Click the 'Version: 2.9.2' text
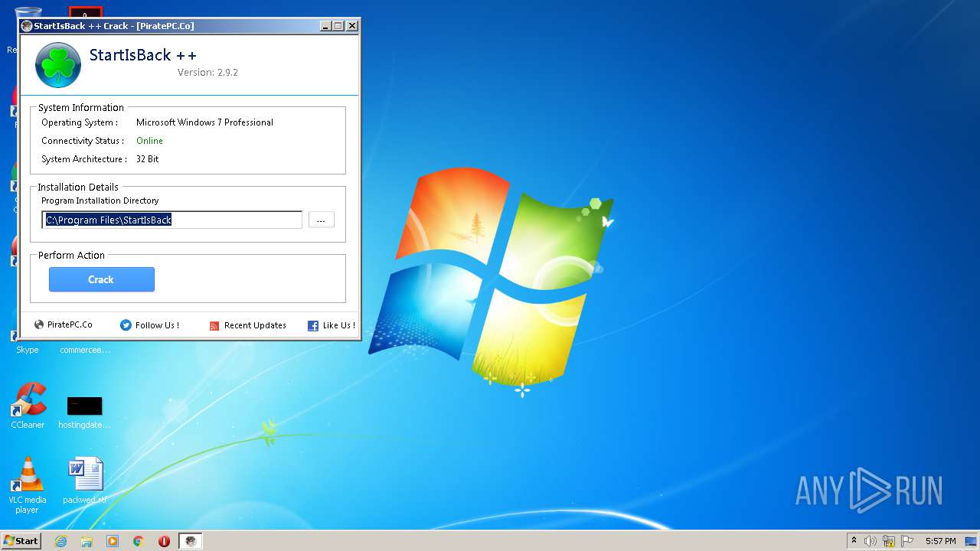Screen dimensions: 980x551 tap(207, 73)
